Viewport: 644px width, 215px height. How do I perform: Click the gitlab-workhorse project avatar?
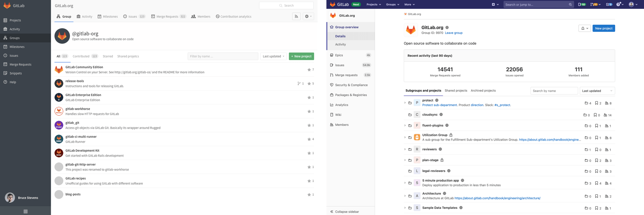59,111
